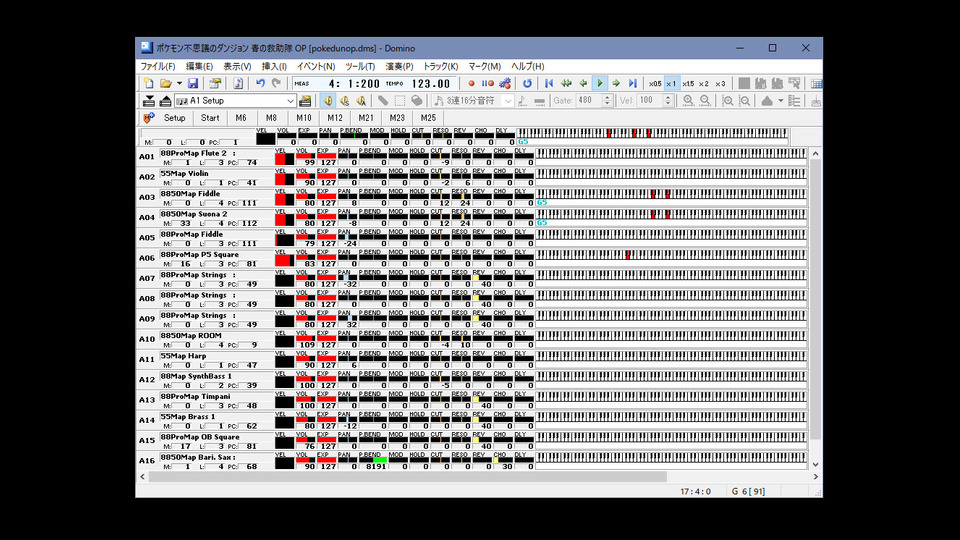Increase the Gate value with up arrow
960x540 pixels.
[x=607, y=97]
